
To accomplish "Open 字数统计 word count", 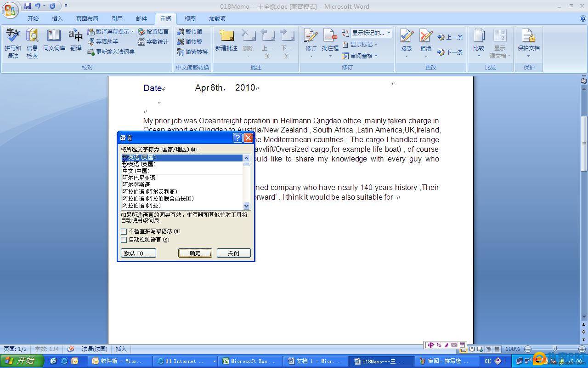I will [153, 42].
